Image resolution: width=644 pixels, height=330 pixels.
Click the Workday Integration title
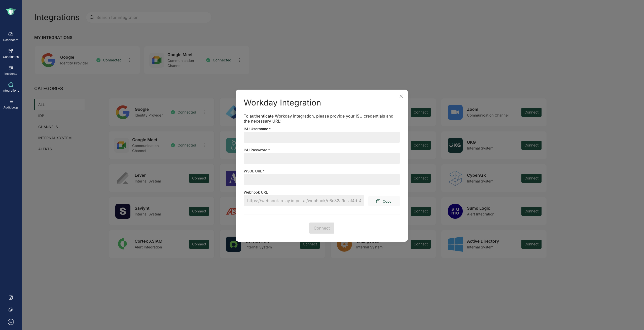tap(282, 103)
